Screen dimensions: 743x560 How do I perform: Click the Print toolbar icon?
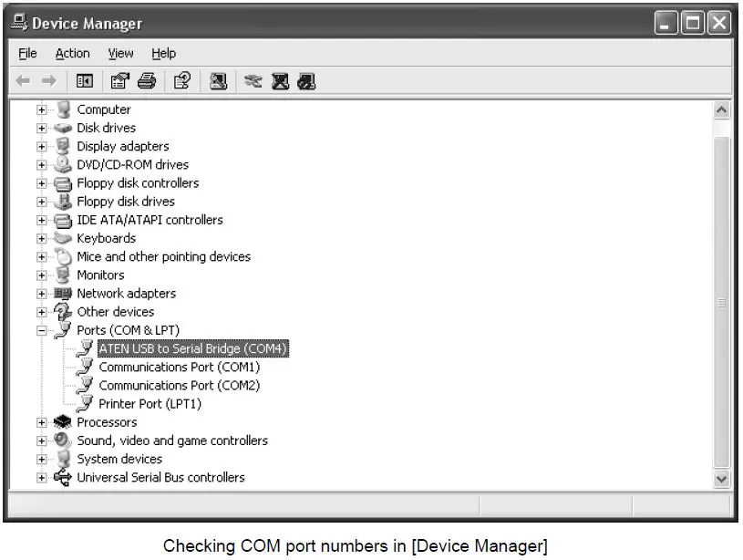[147, 81]
